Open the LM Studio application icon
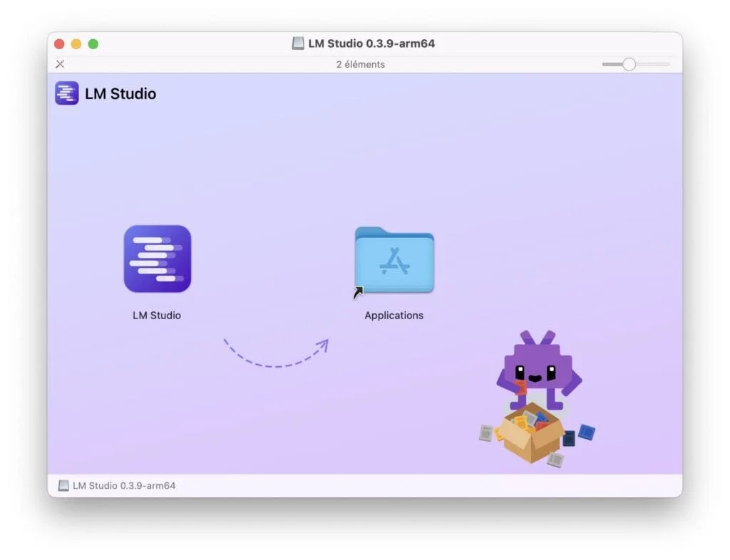The height and width of the screenshot is (560, 730). pyautogui.click(x=157, y=259)
